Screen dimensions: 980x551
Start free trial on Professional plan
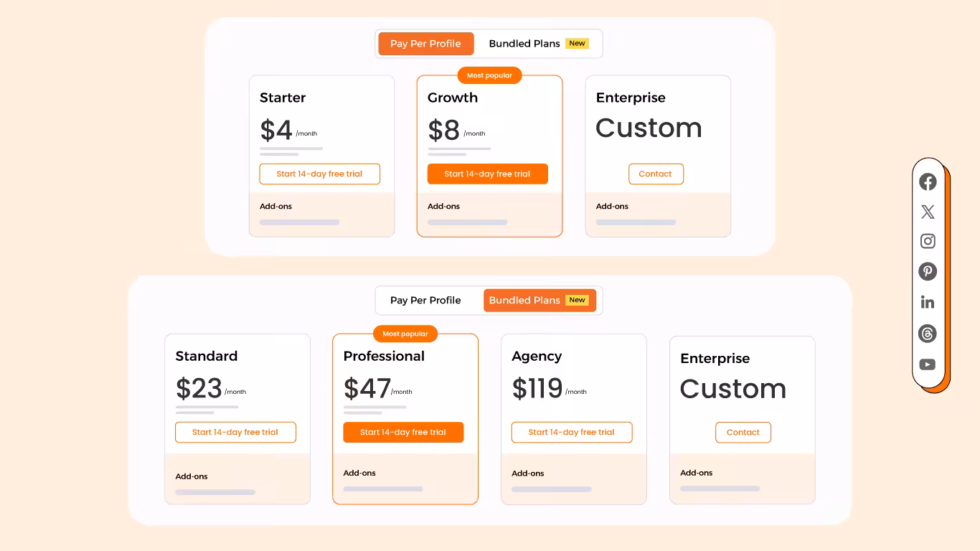403,432
